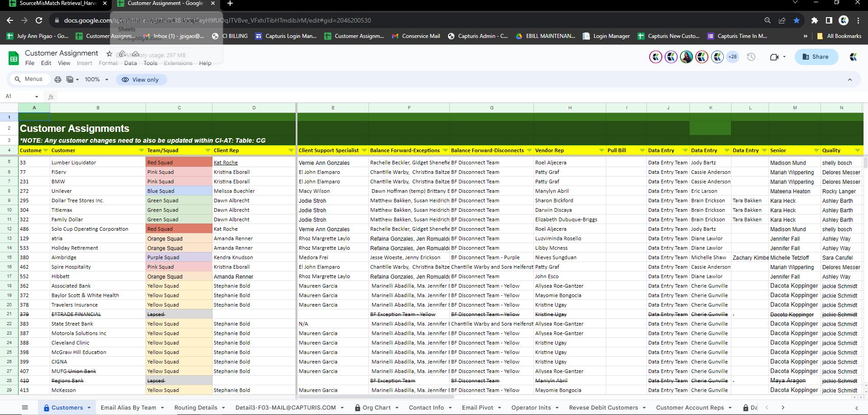Click the Meet camera icon
This screenshot has height=415, width=868.
(774, 57)
